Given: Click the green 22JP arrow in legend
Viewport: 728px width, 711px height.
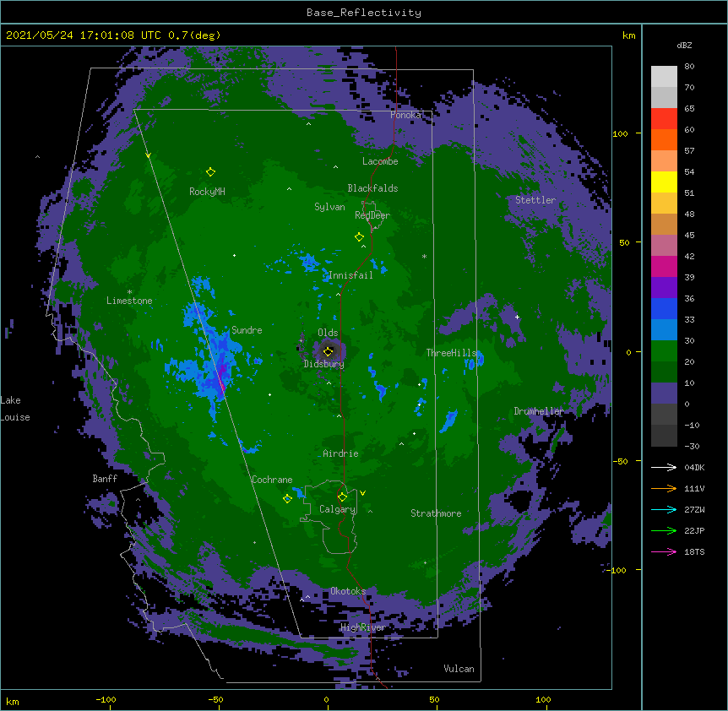Looking at the screenshot, I should point(664,530).
